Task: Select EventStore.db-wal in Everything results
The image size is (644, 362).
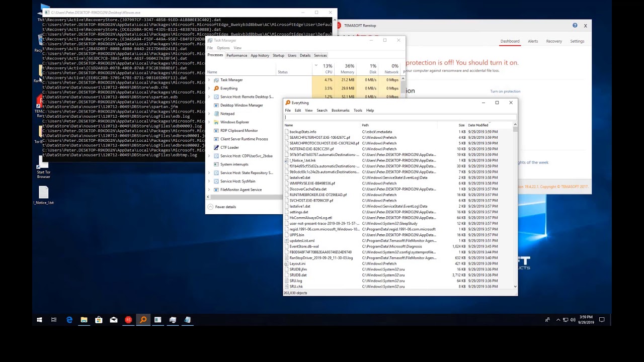Action: pyautogui.click(x=304, y=246)
